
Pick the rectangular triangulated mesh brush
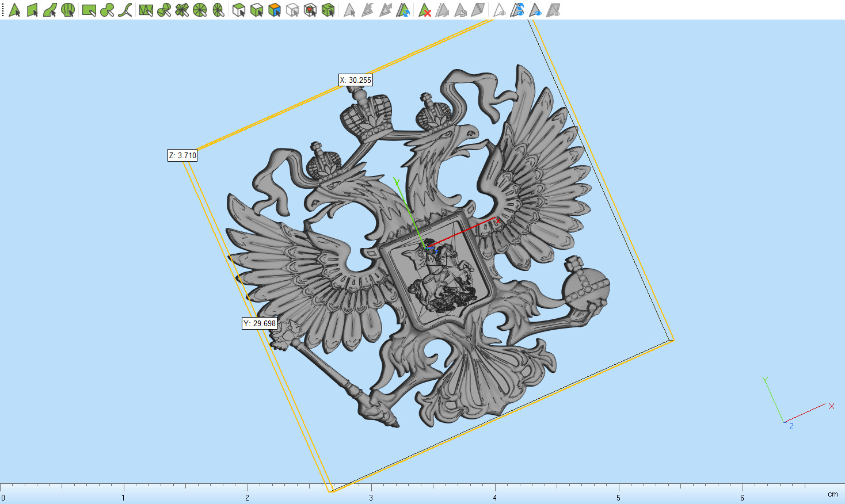pos(146,10)
